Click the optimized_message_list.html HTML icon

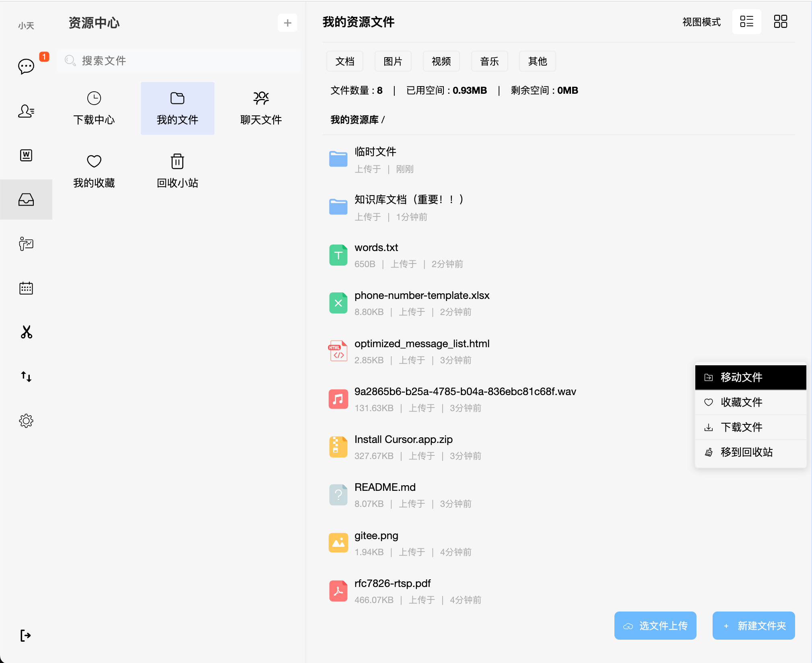(x=338, y=351)
